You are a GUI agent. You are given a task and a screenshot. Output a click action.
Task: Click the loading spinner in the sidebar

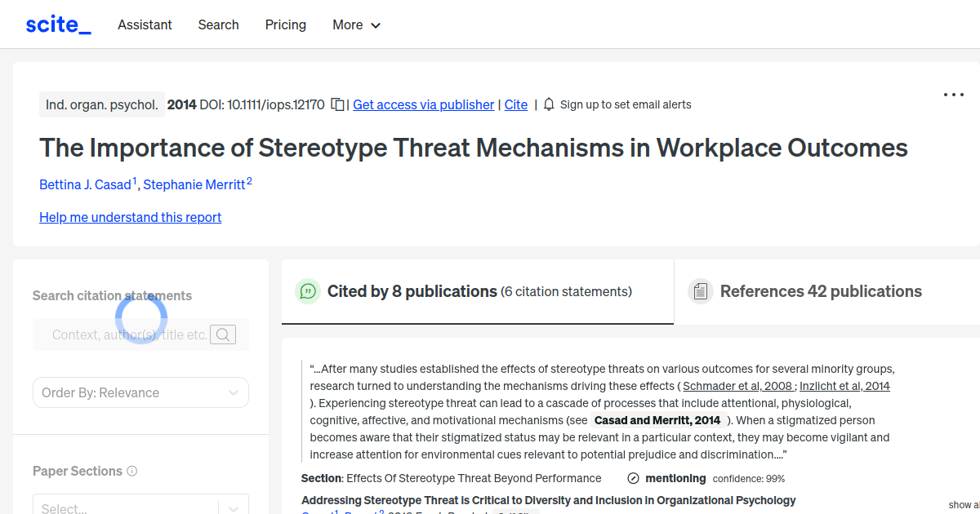[140, 317]
